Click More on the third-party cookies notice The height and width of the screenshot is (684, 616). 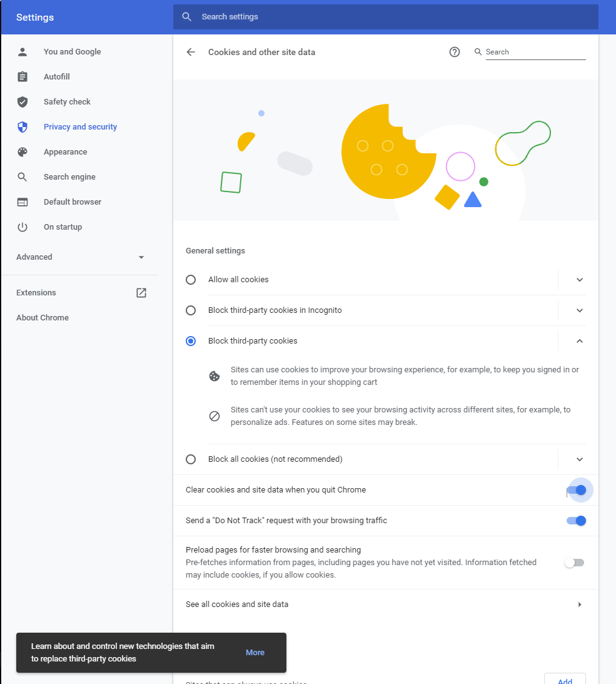255,653
